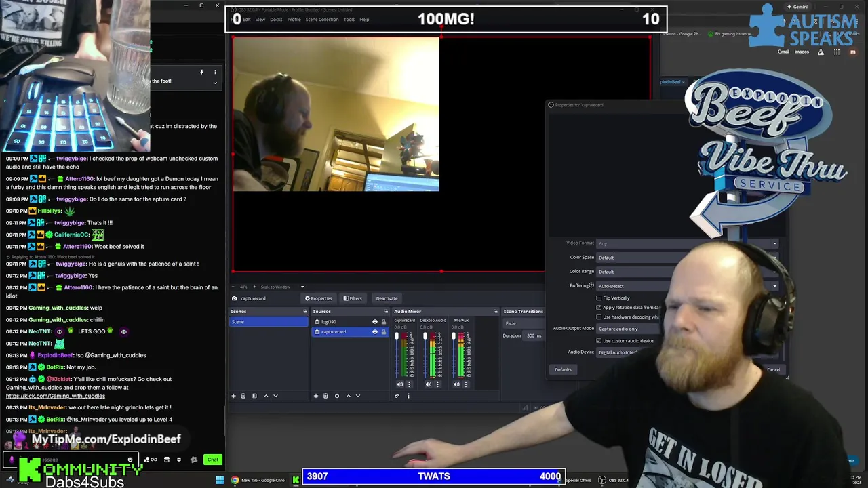Image resolution: width=868 pixels, height=488 pixels.
Task: Toggle visibility eye of capturecard source
Action: 374,332
